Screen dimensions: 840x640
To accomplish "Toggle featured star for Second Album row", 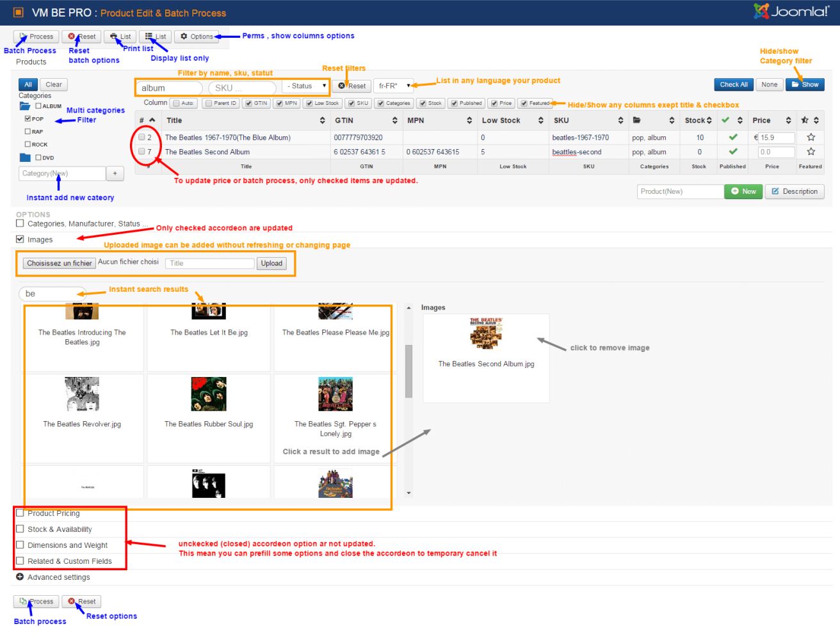I will tap(811, 152).
